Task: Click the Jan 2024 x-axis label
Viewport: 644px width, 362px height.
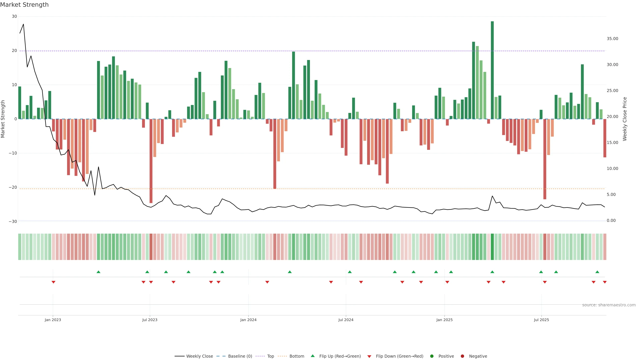Action: coord(248,320)
